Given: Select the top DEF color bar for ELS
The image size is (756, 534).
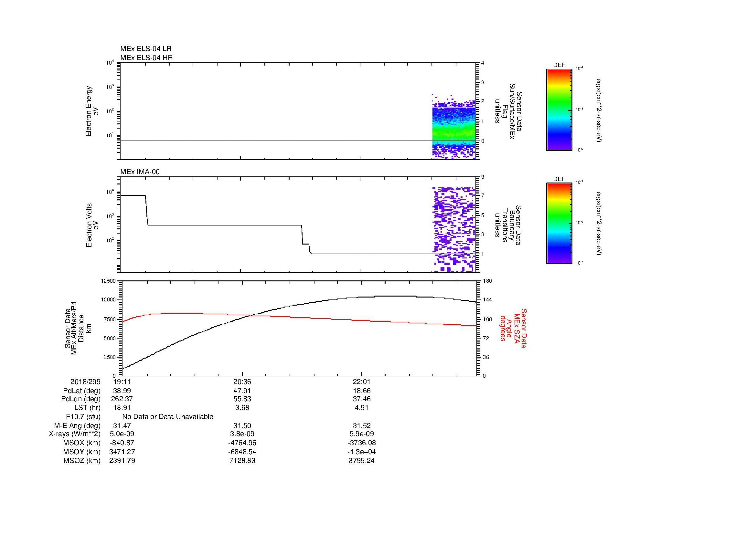Looking at the screenshot, I should point(559,110).
